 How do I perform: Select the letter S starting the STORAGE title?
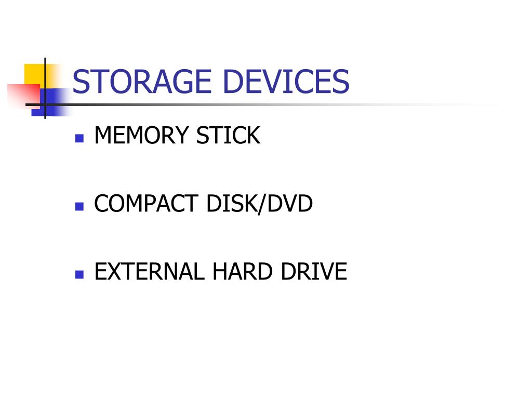81,82
